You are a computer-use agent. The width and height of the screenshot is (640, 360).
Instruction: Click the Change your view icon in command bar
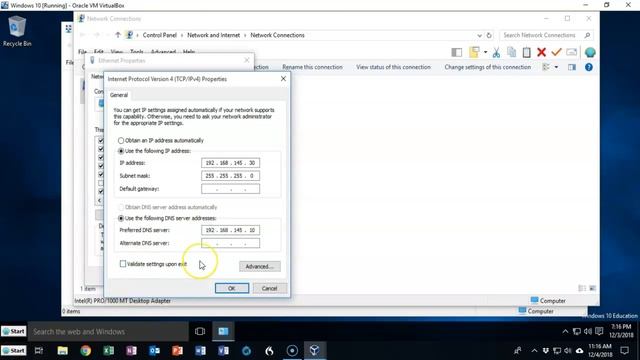(x=546, y=67)
